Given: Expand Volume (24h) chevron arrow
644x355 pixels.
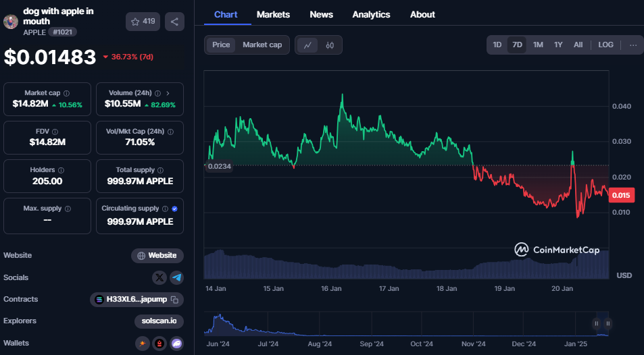Looking at the screenshot, I should click(x=168, y=93).
